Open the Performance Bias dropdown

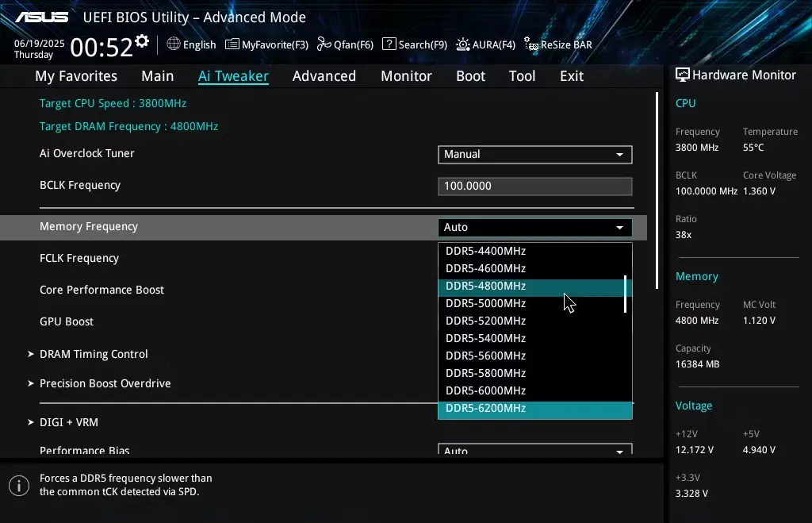[x=535, y=449]
